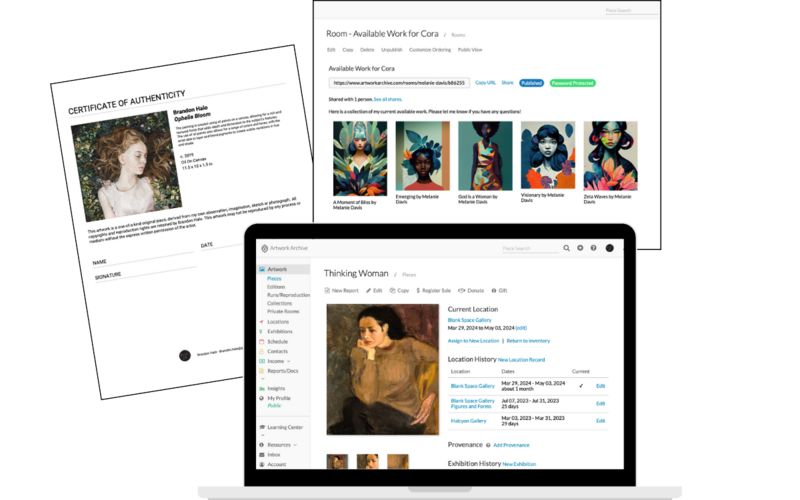Open the God Is a Woman artwork thumbnail
The width and height of the screenshot is (800, 500).
tap(485, 156)
